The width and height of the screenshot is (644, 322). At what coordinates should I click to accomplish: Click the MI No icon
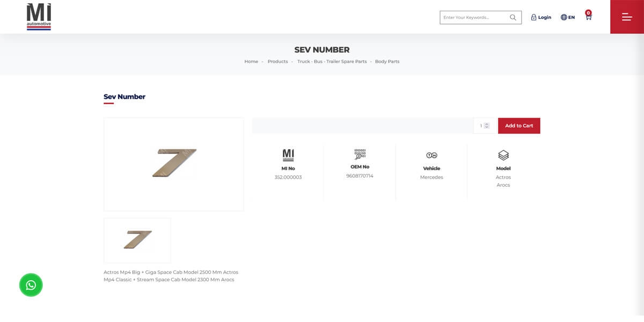pyautogui.click(x=288, y=155)
